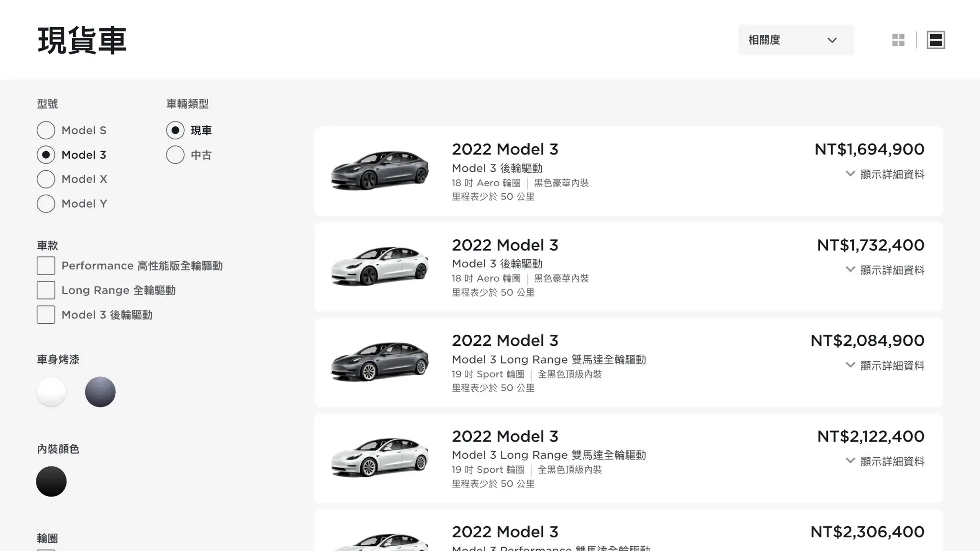
Task: Open 2022 Model 3 title at NT$2,122,400
Action: (505, 436)
